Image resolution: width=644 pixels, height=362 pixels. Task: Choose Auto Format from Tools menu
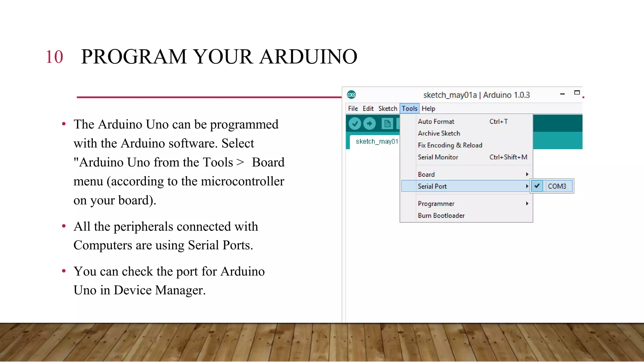coord(466,122)
